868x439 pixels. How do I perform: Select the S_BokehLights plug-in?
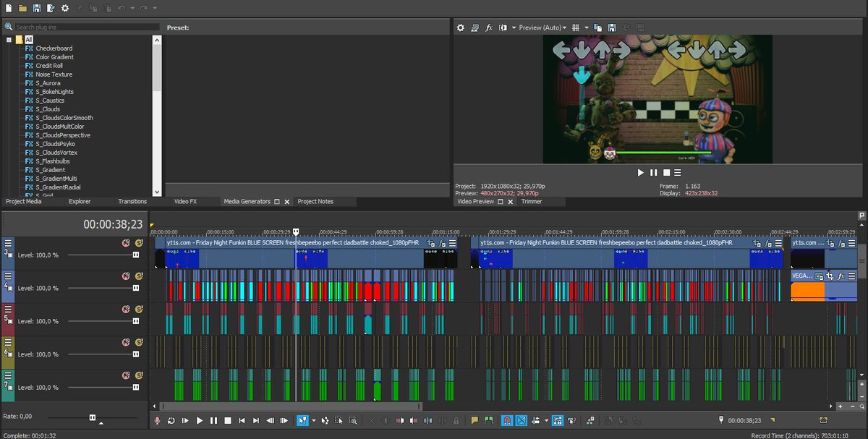pos(54,92)
